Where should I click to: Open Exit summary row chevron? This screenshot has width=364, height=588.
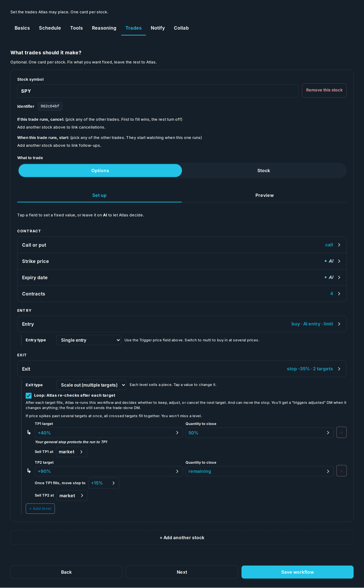[339, 369]
